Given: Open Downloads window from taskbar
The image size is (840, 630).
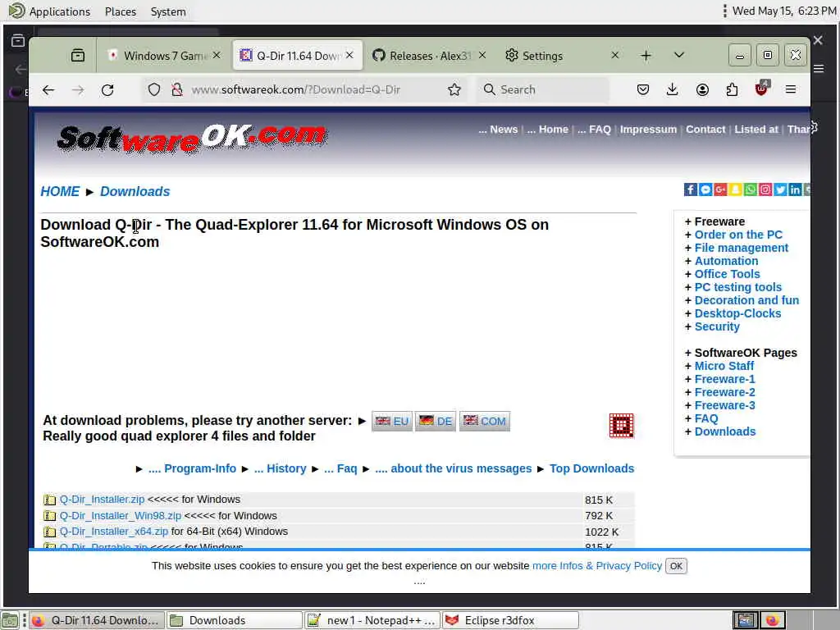Looking at the screenshot, I should [235, 620].
